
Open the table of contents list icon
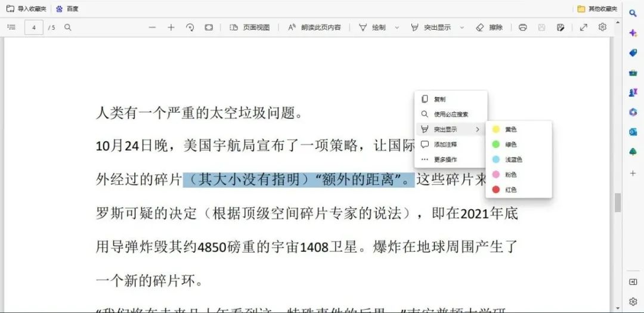11,27
